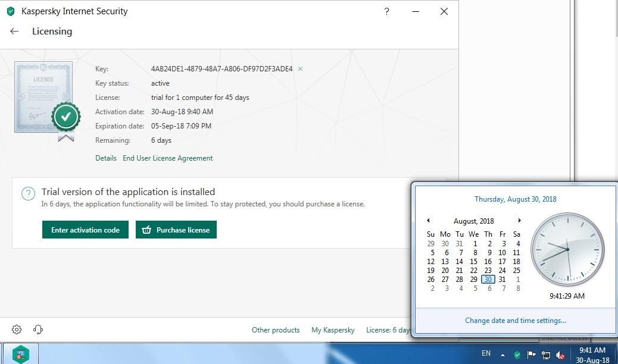Click the Kaspersky shield logo in title bar
This screenshot has width=618, height=364.
(x=11, y=11)
